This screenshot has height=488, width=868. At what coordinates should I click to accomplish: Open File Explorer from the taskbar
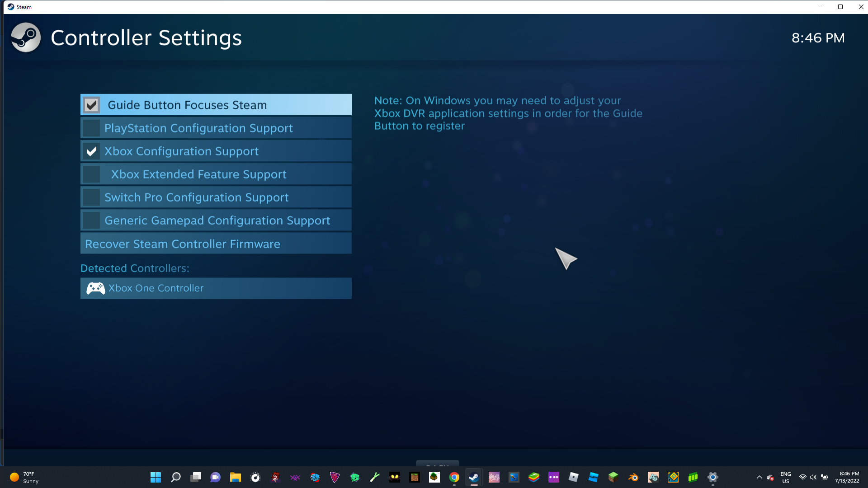[x=235, y=477]
